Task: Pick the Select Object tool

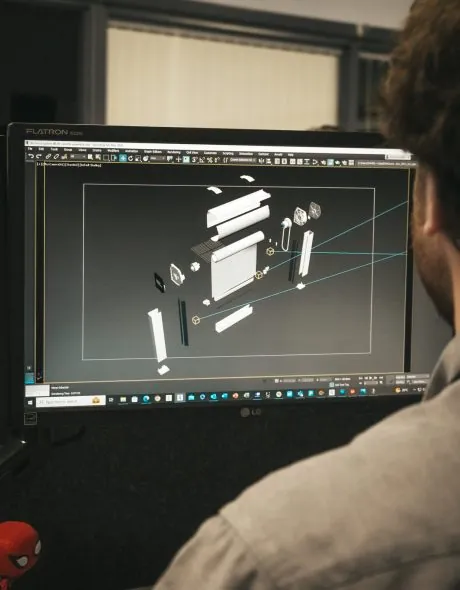Action: 90,157
